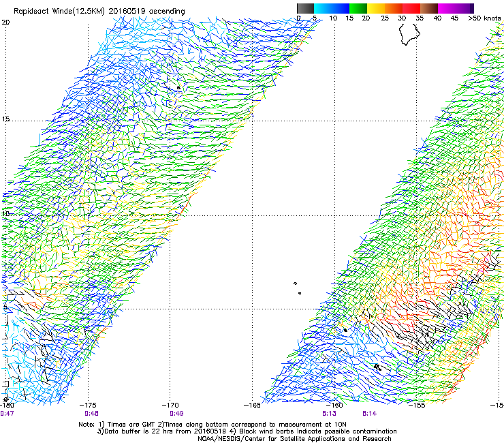504x443 pixels.
Task: Click the "-155" longitude label
Action: click(417, 405)
